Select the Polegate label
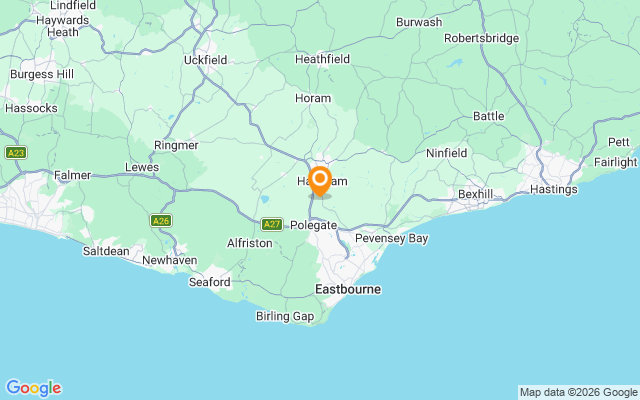Image resolution: width=640 pixels, height=400 pixels. pos(313,225)
